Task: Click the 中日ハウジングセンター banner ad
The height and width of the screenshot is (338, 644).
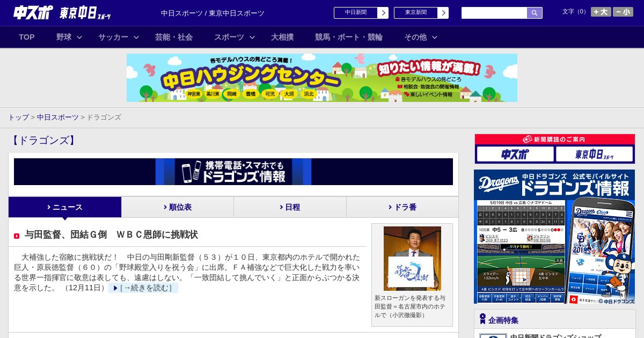Action: [322, 78]
